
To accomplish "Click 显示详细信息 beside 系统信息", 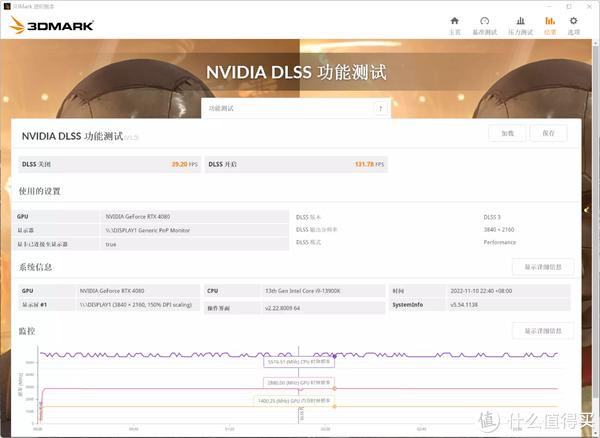I will pos(543,267).
